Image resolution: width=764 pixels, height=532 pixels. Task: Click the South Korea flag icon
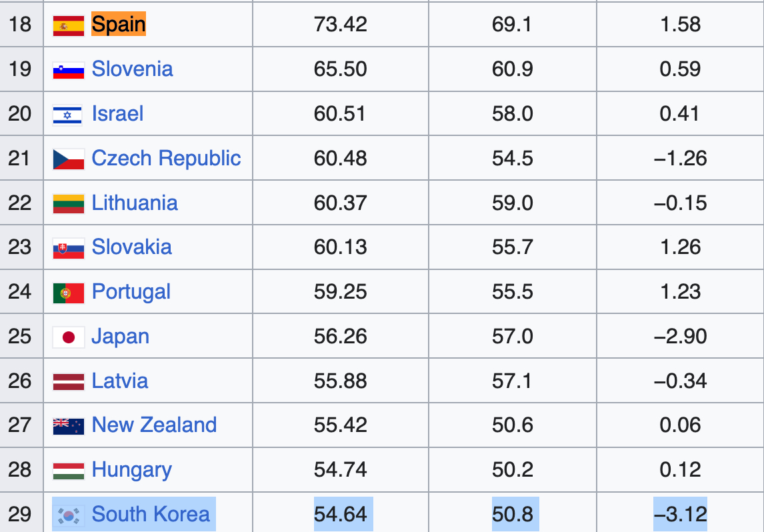pyautogui.click(x=68, y=515)
